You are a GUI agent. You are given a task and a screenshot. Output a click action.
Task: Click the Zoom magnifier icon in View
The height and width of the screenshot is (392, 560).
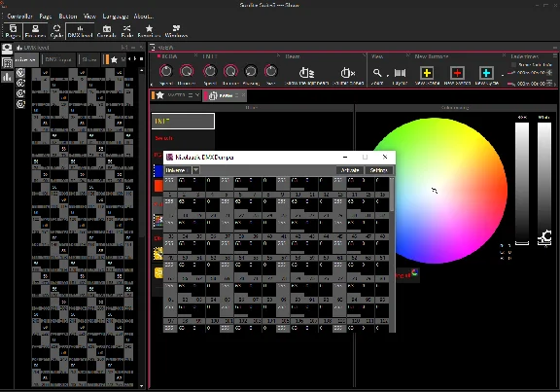[377, 73]
